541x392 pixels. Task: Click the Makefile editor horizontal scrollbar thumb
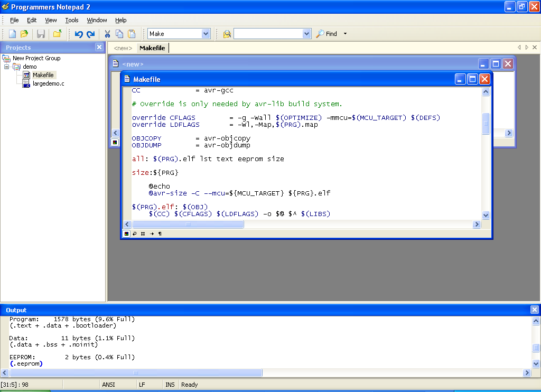188,225
